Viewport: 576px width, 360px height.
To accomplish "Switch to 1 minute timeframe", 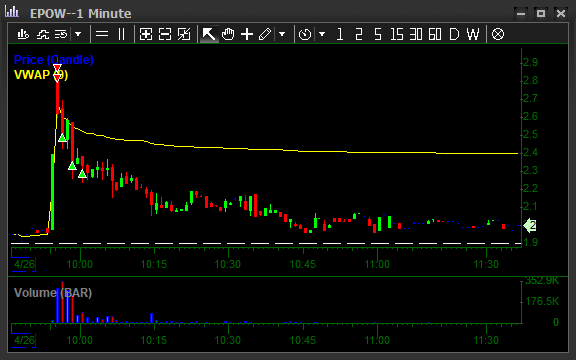I will [x=340, y=34].
